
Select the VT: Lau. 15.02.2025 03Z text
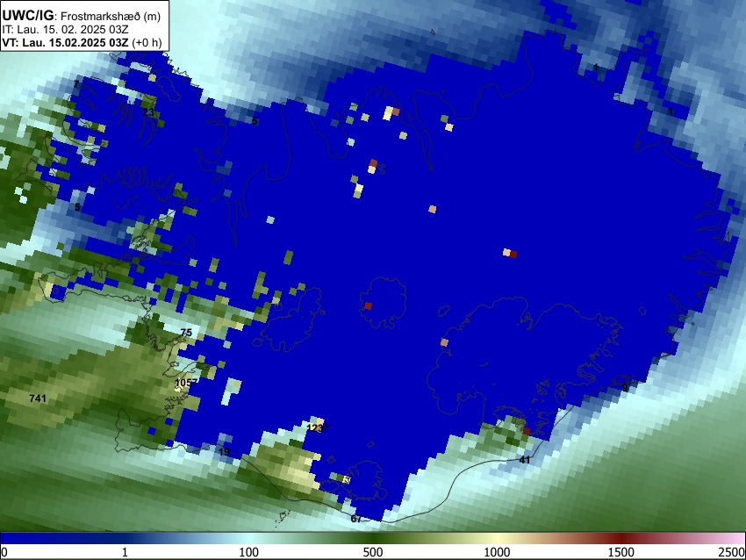pyautogui.click(x=65, y=42)
